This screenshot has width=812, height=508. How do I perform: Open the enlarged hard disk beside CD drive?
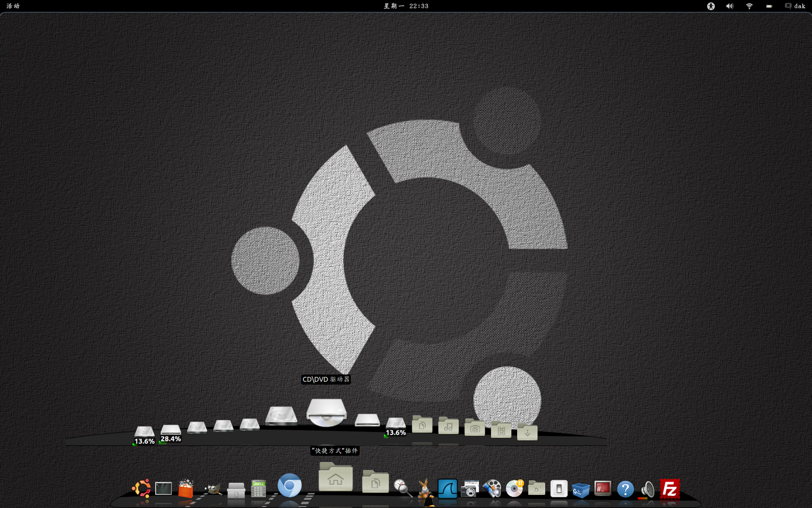tap(281, 416)
